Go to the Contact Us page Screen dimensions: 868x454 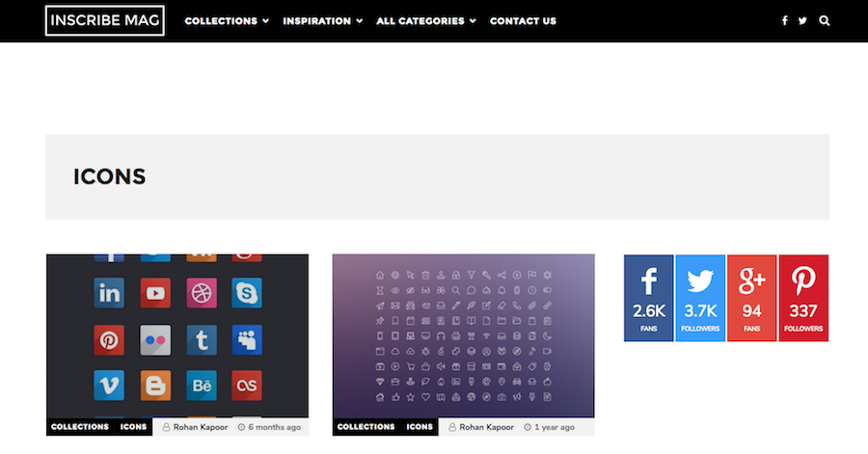523,21
